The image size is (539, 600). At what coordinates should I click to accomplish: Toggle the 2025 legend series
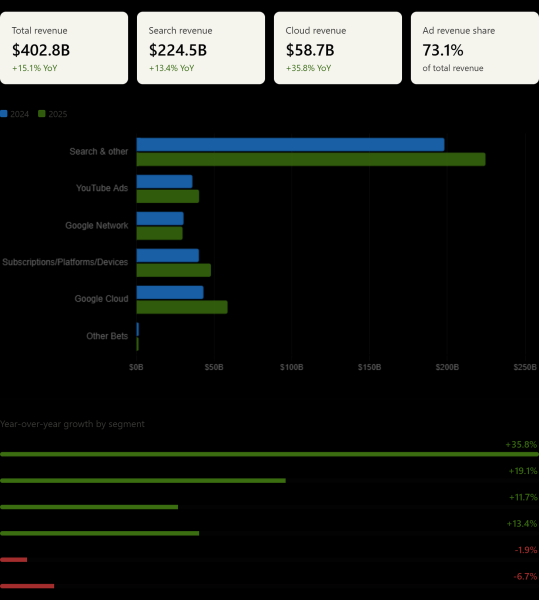tap(53, 114)
